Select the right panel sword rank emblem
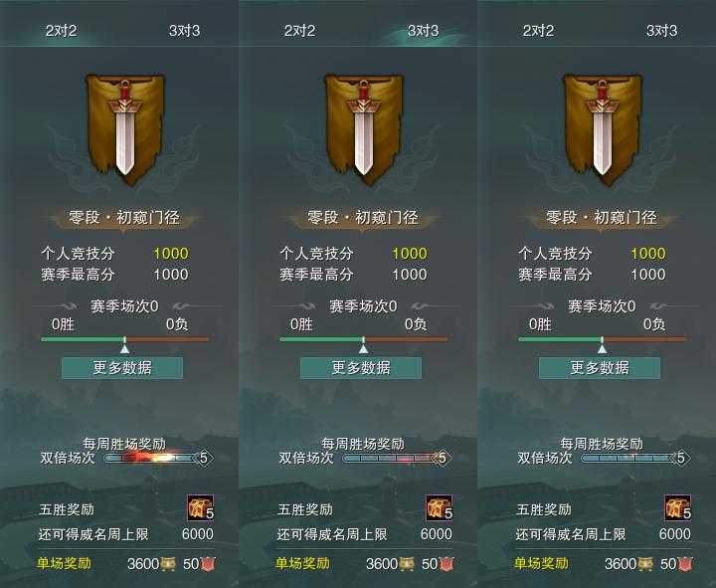716x588 pixels. click(x=603, y=130)
